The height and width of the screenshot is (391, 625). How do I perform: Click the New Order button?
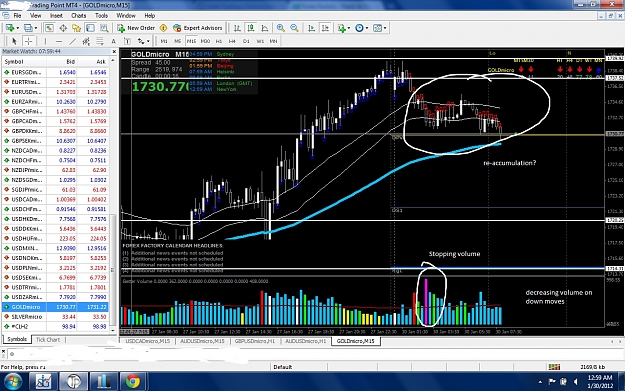pos(136,28)
